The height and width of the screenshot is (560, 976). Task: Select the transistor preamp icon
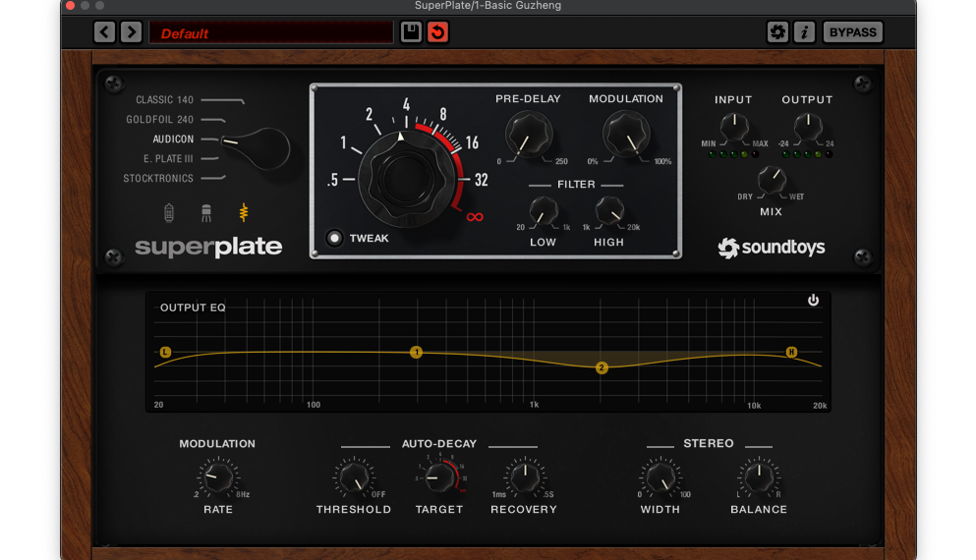206,212
